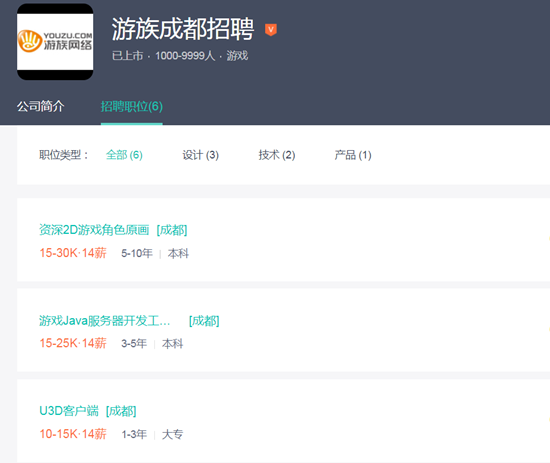This screenshot has height=463, width=550.
Task: Click 本科 in 游戏Java服务器 row
Action: point(172,343)
